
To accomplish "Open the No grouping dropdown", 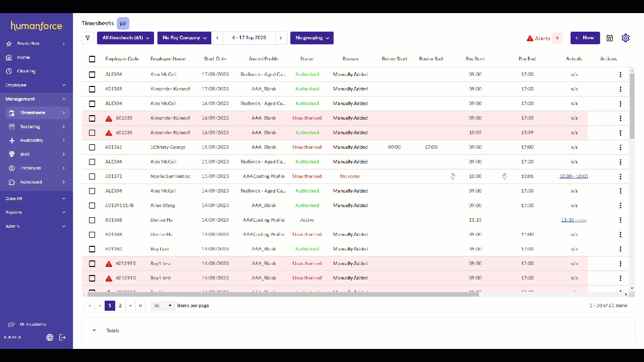I will (312, 38).
